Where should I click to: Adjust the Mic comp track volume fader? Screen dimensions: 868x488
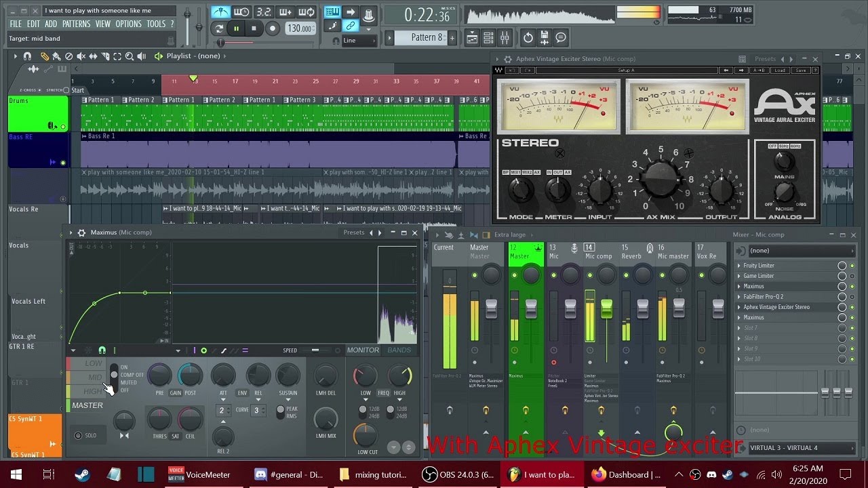pos(606,308)
